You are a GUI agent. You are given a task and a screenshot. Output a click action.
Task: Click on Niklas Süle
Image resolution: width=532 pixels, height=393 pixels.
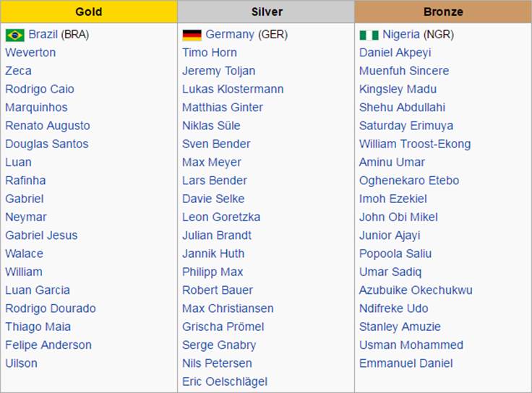coord(211,126)
